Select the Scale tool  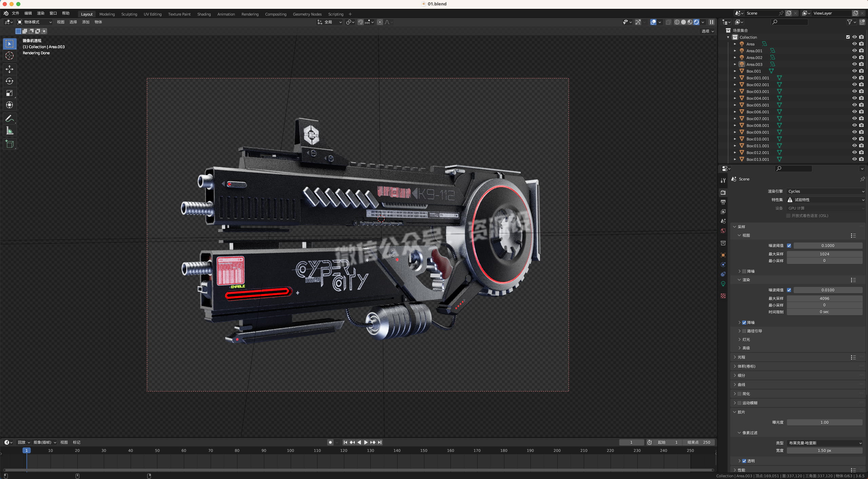pos(9,93)
